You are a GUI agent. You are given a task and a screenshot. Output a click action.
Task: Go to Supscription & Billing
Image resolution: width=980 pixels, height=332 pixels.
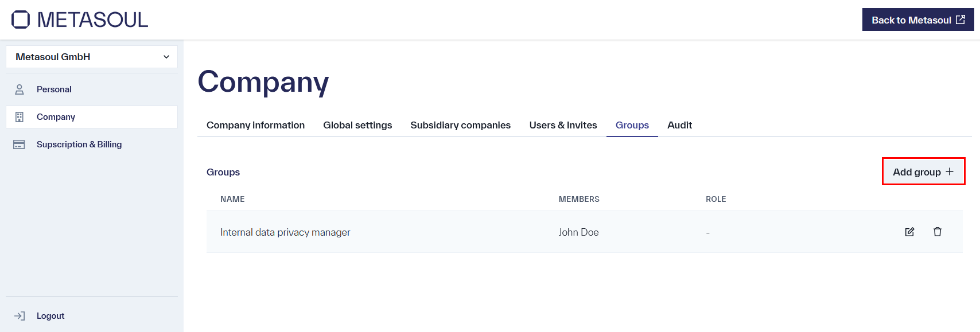(92, 144)
